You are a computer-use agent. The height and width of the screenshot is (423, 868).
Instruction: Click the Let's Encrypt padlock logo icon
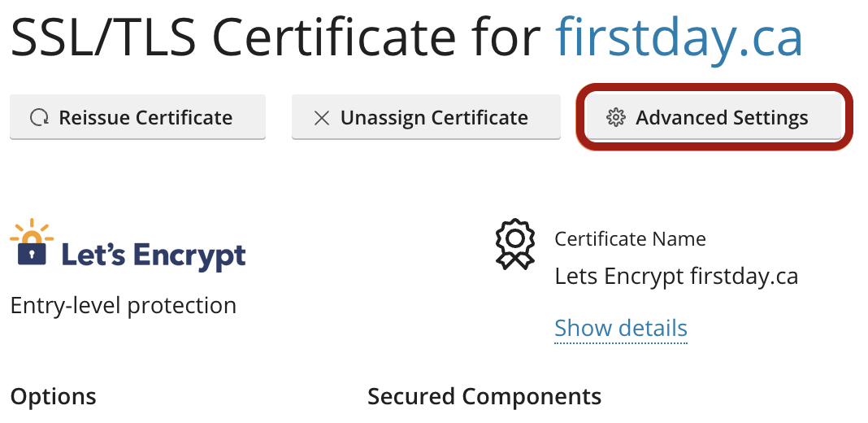pos(32,242)
